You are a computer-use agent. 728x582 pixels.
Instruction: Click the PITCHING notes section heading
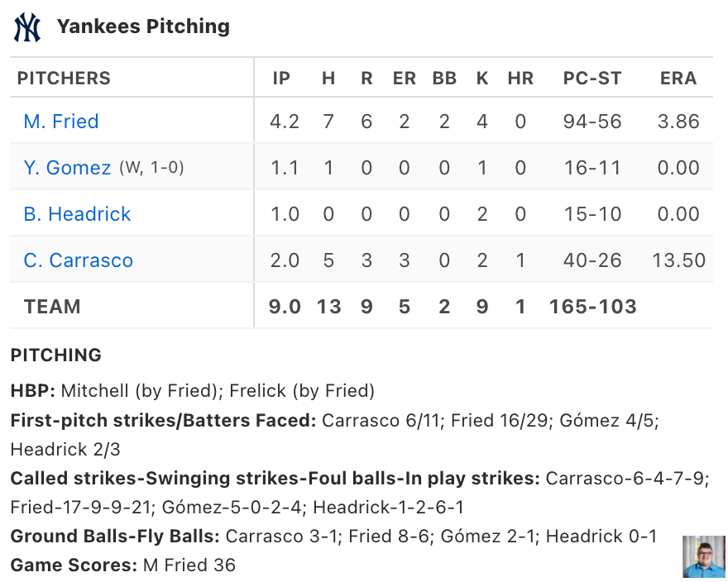[x=55, y=355]
